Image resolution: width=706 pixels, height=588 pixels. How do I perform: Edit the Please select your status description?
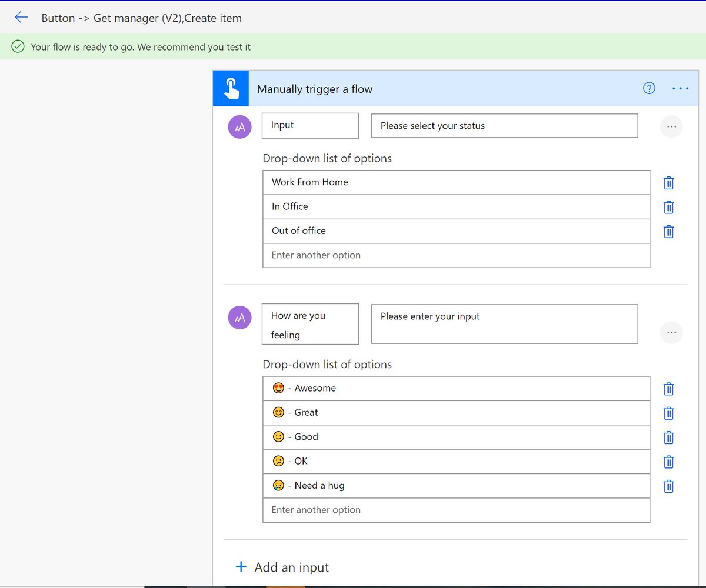505,126
